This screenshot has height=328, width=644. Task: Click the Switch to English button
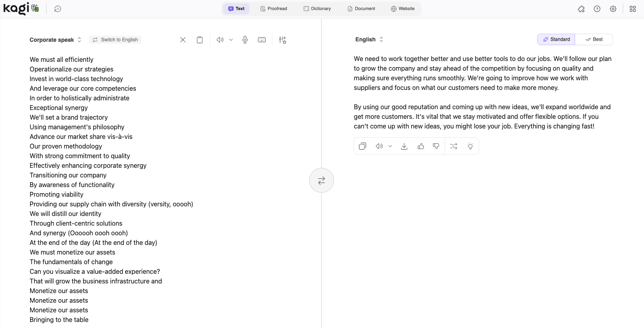(115, 40)
